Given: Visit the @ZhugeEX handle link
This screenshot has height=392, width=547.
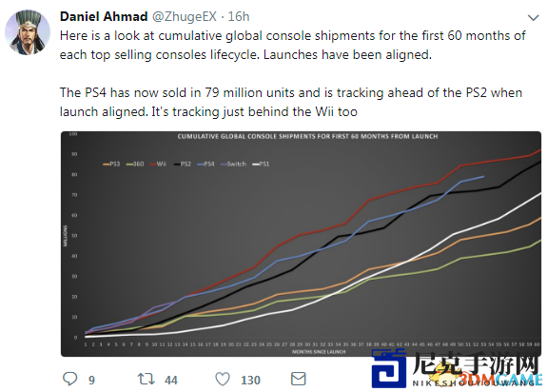Looking at the screenshot, I should coord(185,16).
